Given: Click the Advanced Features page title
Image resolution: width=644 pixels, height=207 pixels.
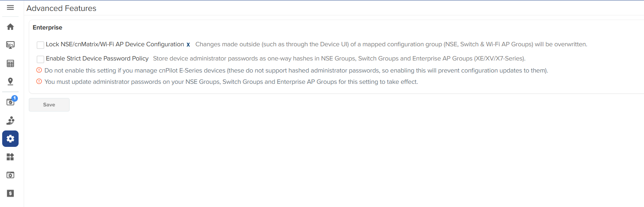Looking at the screenshot, I should point(61,8).
